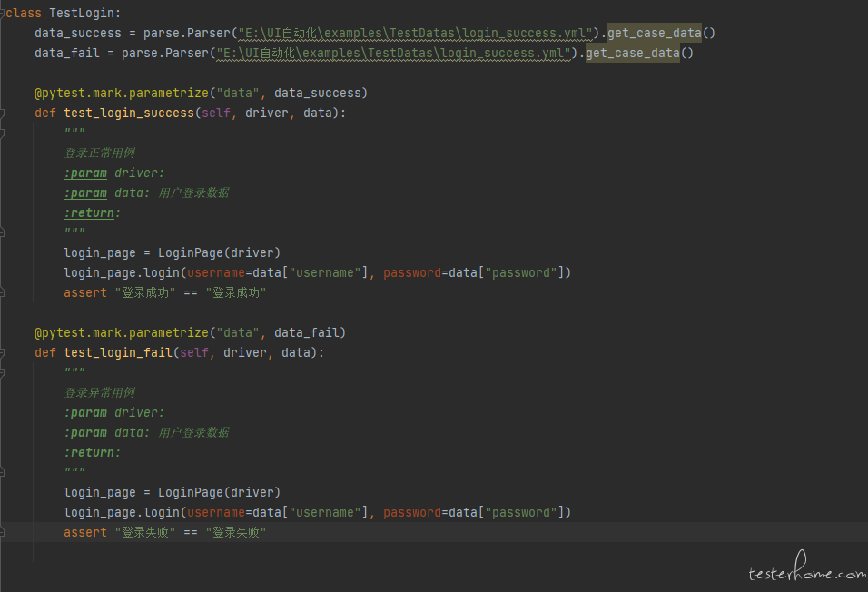
Task: Click 用户登录数据 in test_login_fail docstring
Action: click(x=193, y=432)
